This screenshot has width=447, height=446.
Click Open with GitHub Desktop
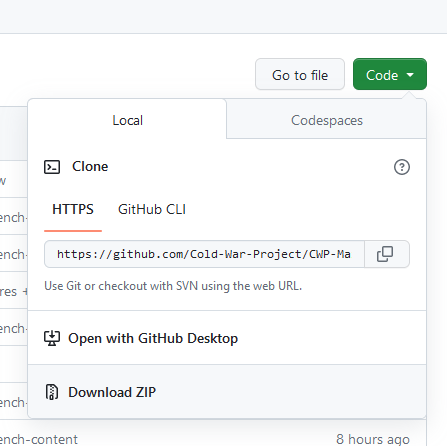pyautogui.click(x=227, y=338)
